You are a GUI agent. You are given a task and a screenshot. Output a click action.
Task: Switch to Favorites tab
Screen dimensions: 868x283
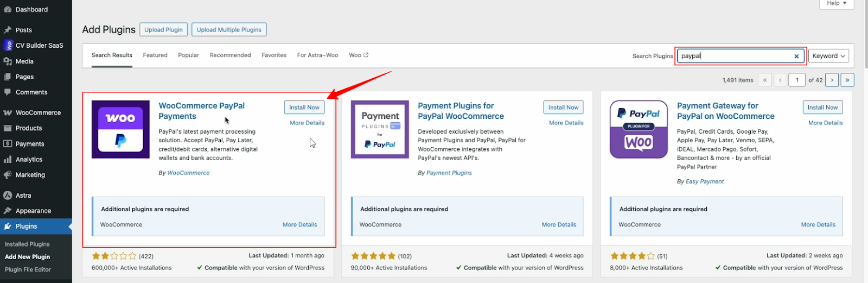click(x=274, y=55)
